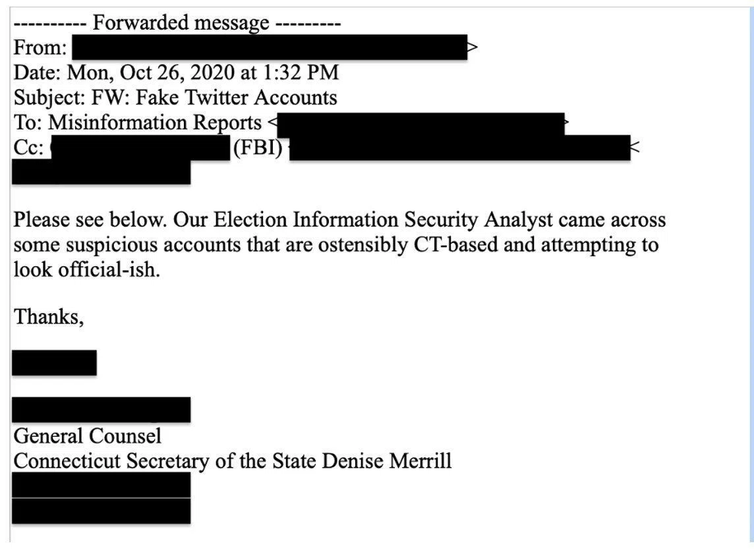The width and height of the screenshot is (754, 560).
Task: Click the redacted Cc name before (FBI)
Action: 140,148
